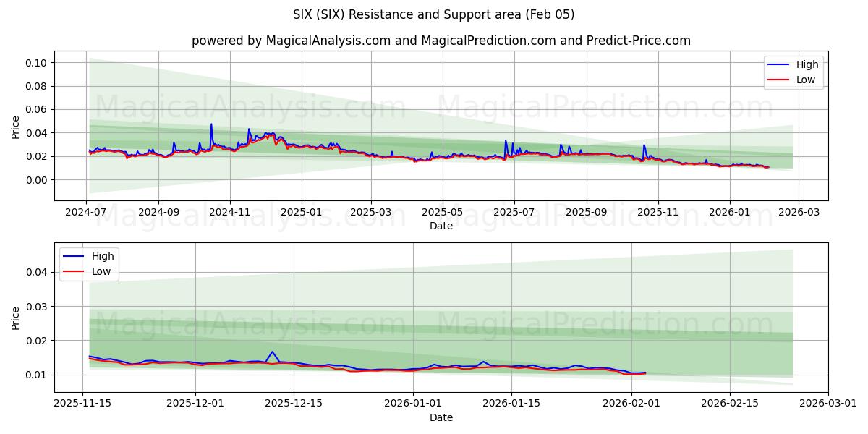This screenshot has height=434, width=868.
Task: Click the bottom chart Date axis label
Action: click(443, 417)
